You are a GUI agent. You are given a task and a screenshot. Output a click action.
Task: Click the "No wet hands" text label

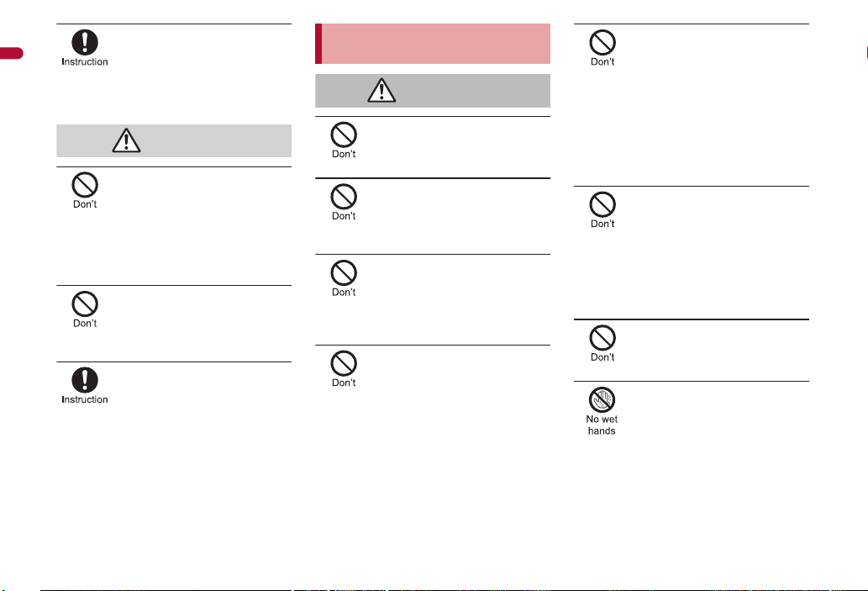point(602,425)
